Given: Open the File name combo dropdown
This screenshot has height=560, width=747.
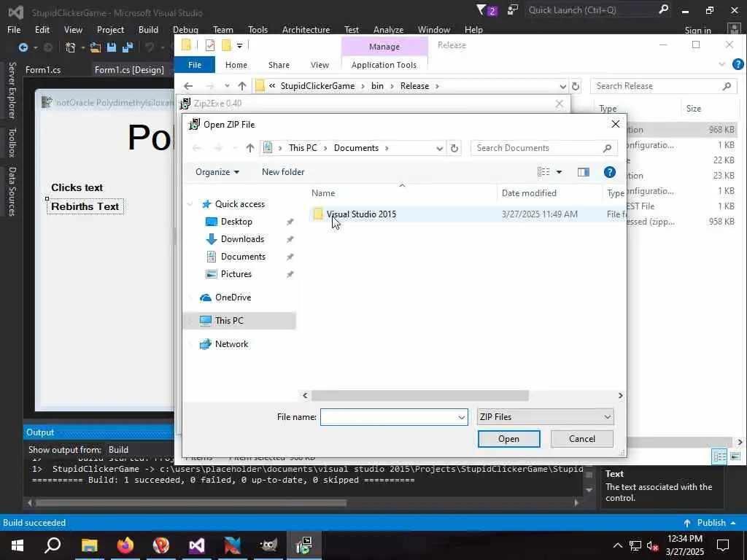Looking at the screenshot, I should pyautogui.click(x=461, y=417).
